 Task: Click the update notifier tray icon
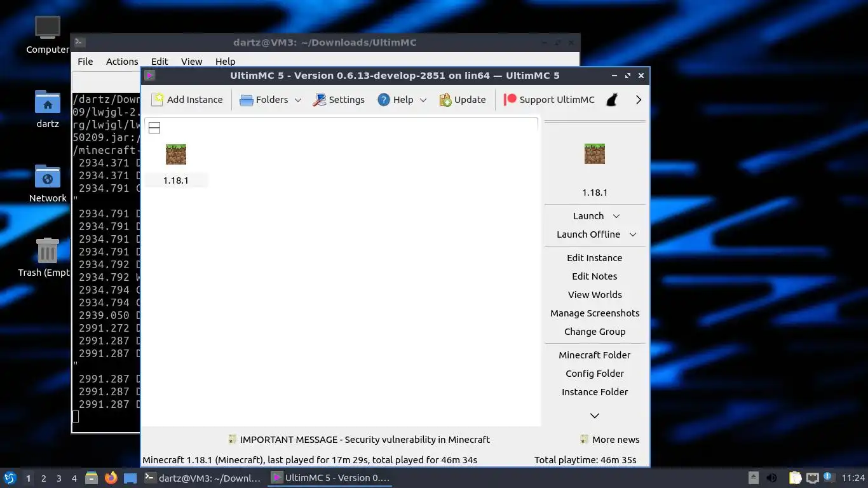point(828,477)
